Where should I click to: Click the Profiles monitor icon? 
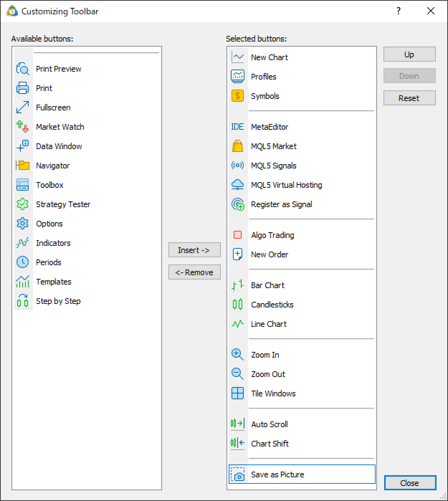pos(238,77)
